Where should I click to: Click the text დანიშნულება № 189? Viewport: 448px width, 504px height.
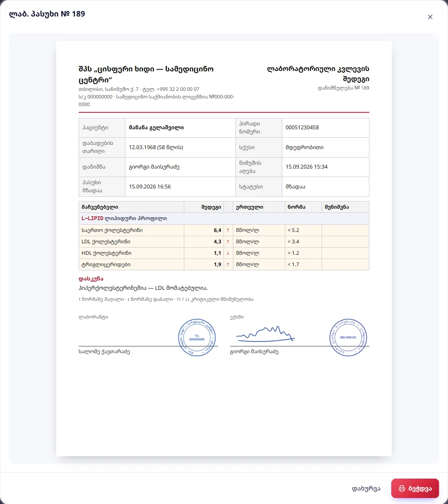coord(344,88)
